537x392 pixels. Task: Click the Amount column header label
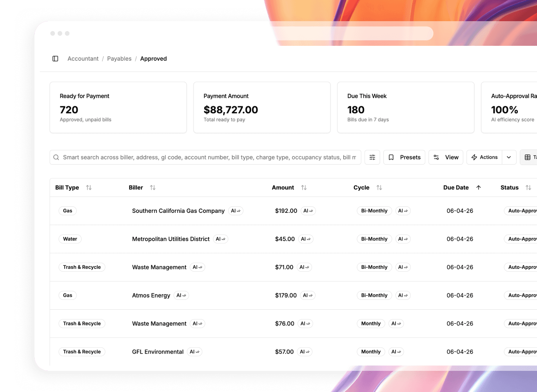coord(283,188)
